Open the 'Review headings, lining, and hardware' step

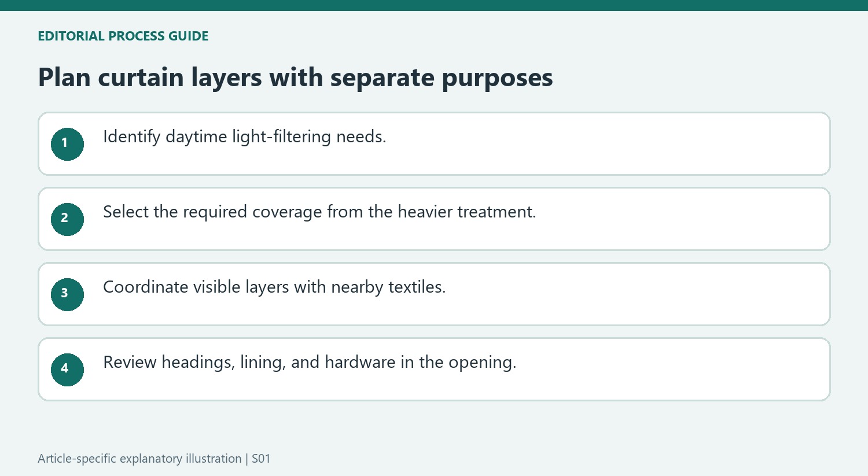[x=310, y=363]
